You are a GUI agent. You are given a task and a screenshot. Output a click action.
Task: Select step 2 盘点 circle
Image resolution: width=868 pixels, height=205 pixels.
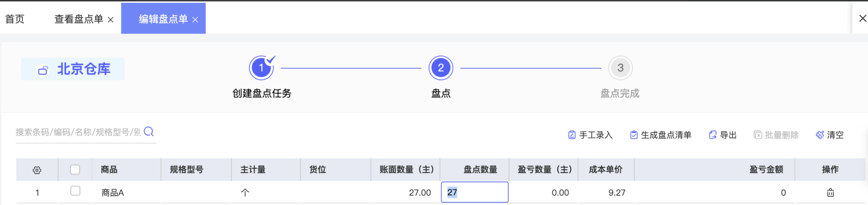pos(441,68)
